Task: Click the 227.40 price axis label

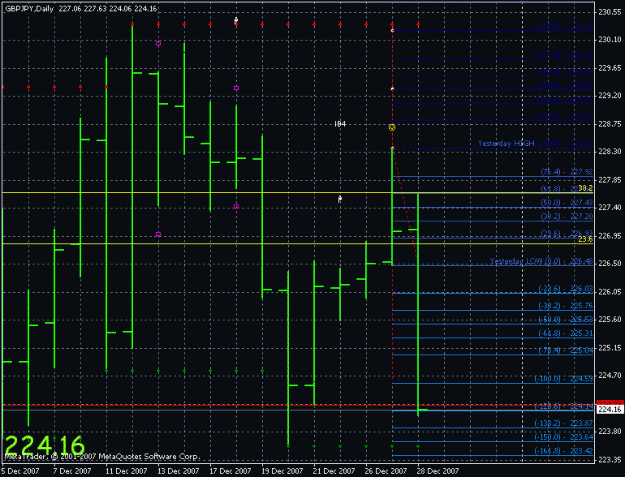Action: [x=610, y=207]
